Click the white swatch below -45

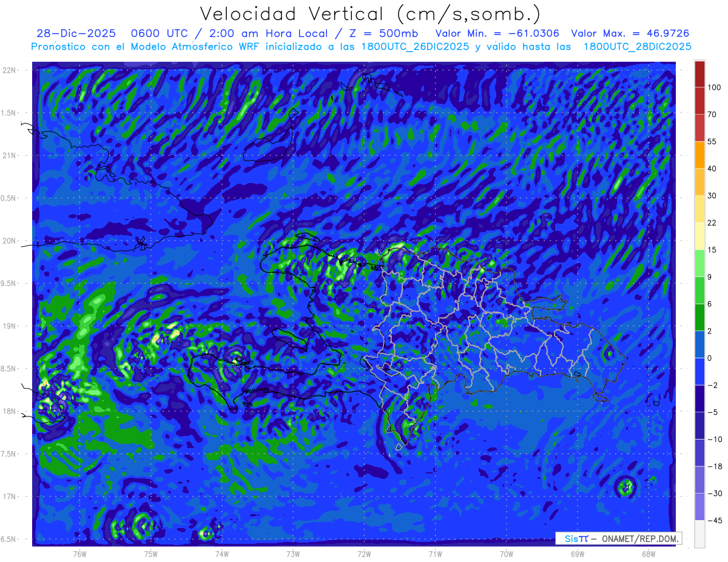699,534
